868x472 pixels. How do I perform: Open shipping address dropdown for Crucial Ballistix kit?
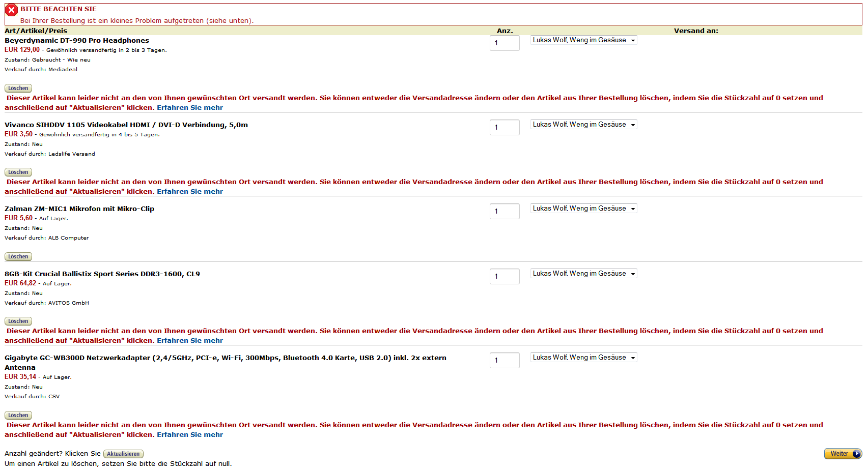(x=584, y=274)
